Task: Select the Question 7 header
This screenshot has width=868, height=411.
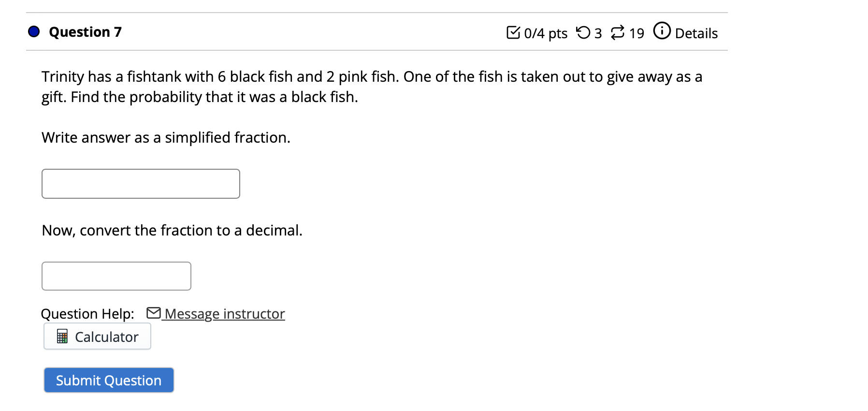Action: point(85,31)
